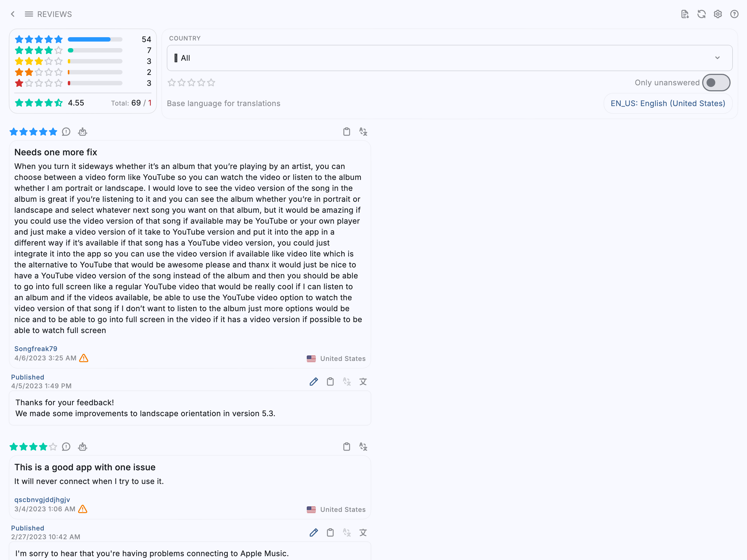Open settings via the gear icon
The width and height of the screenshot is (747, 560).
click(x=718, y=14)
